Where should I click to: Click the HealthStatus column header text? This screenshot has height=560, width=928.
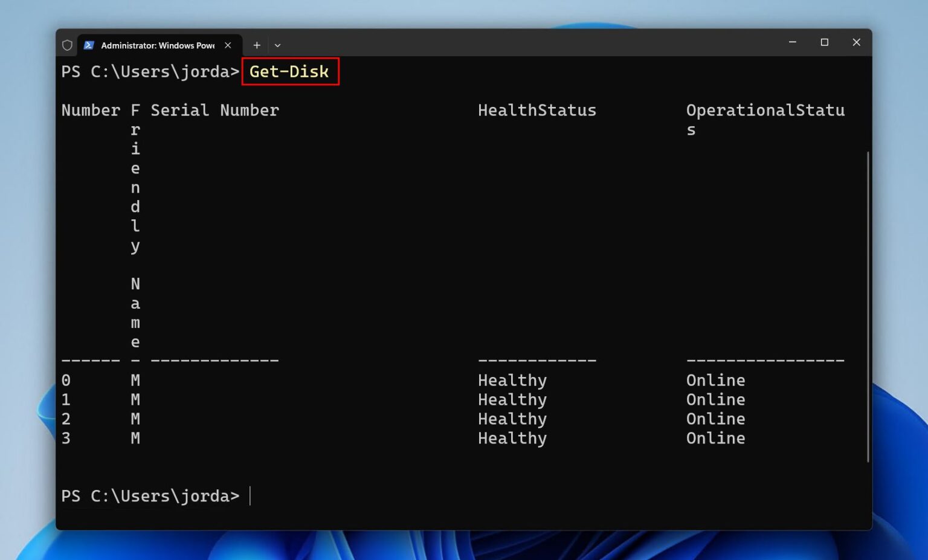tap(536, 110)
